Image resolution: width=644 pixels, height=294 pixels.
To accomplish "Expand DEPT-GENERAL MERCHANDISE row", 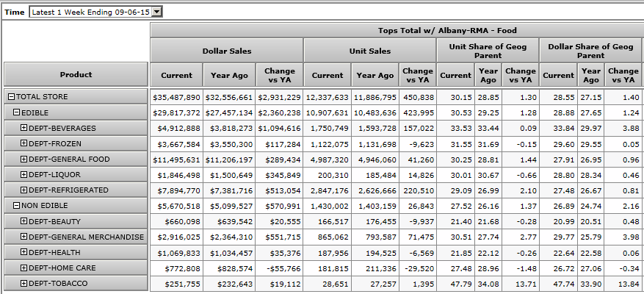I will pyautogui.click(x=23, y=237).
